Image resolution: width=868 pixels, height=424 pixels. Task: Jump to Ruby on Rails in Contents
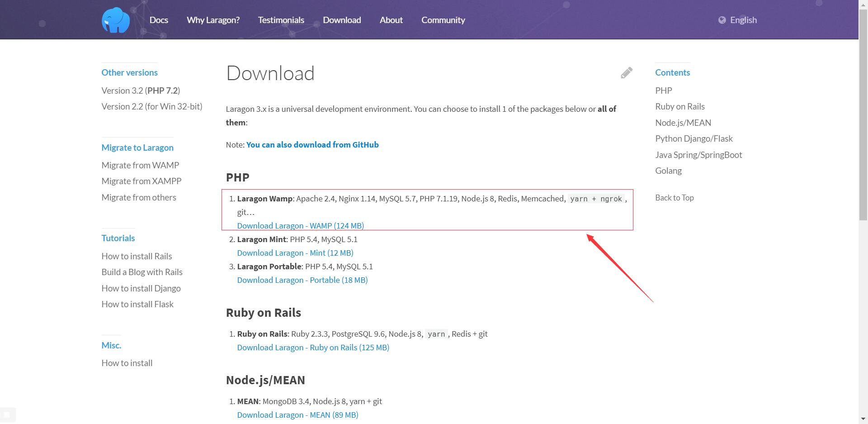[680, 106]
